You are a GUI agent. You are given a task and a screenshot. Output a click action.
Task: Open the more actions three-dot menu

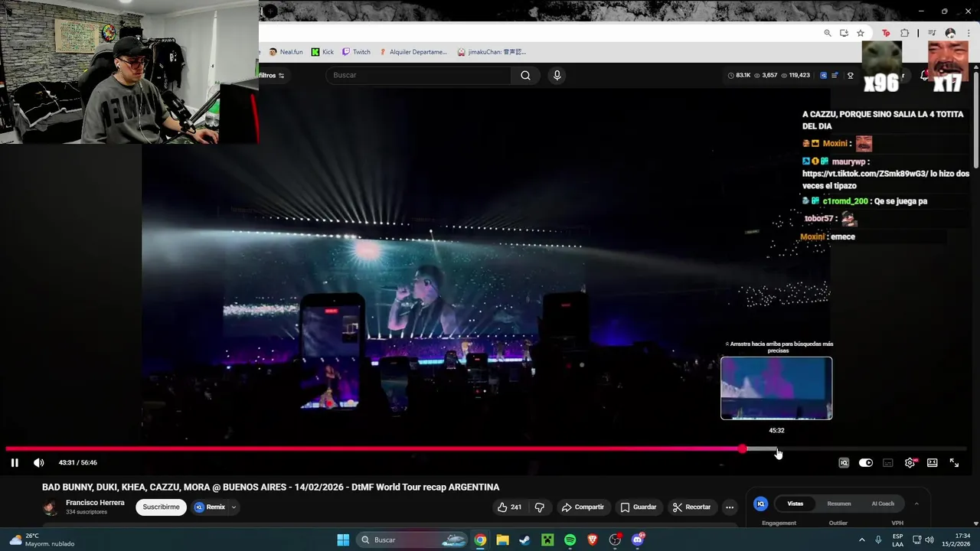730,507
